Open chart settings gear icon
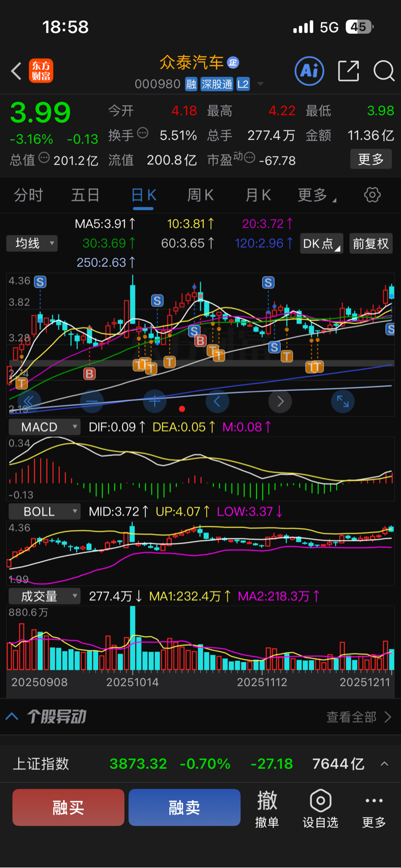Screen dimensions: 401x868 tap(372, 195)
